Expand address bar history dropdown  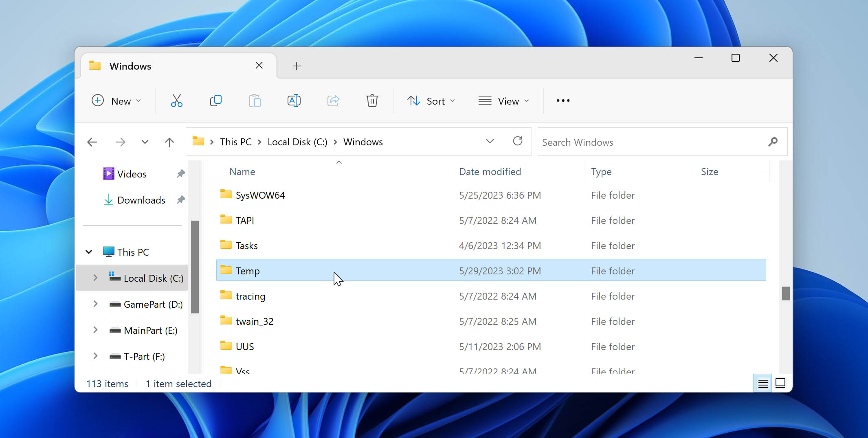click(490, 141)
